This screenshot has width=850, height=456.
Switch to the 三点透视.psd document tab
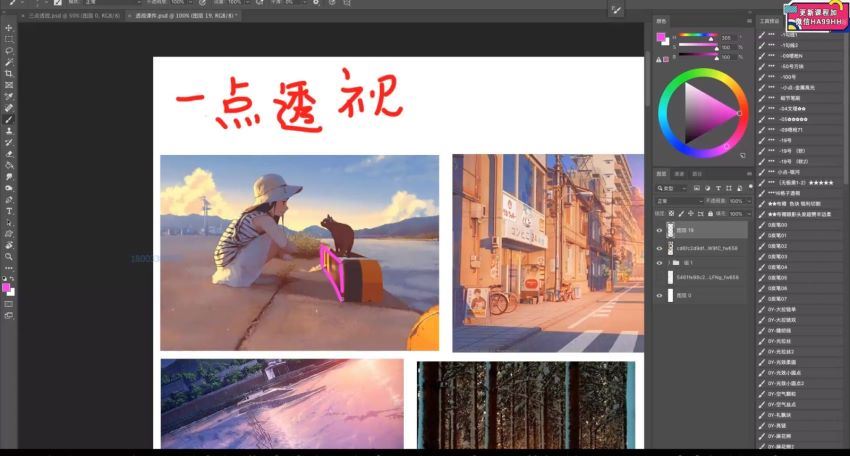coord(74,16)
